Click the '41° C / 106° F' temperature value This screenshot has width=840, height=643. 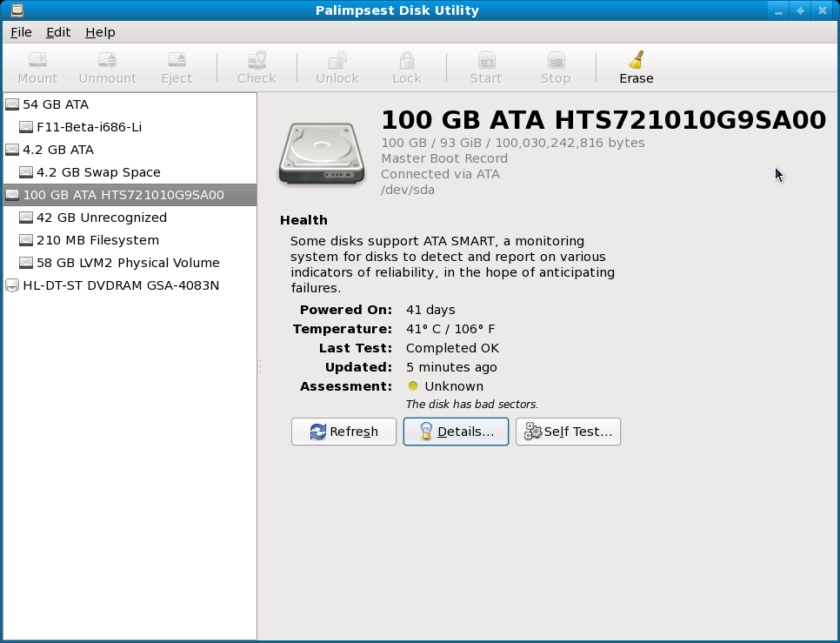coord(450,329)
